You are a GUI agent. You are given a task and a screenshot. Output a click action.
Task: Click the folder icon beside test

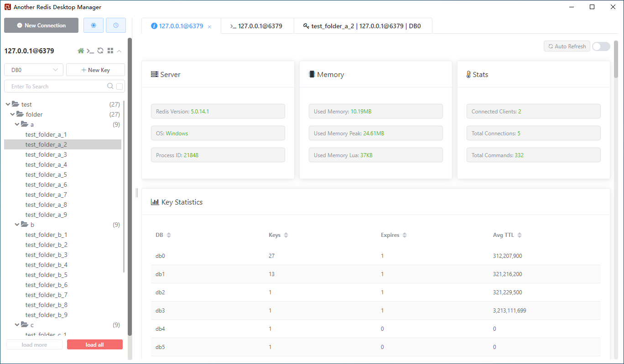coord(15,104)
